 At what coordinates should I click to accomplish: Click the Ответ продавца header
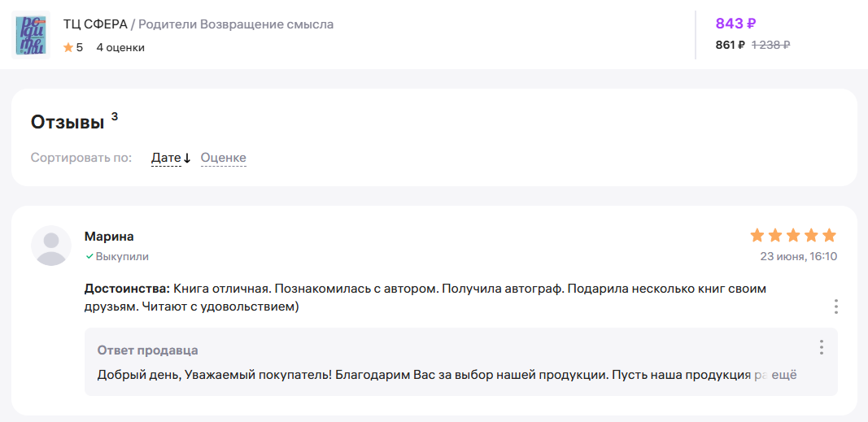pos(147,350)
